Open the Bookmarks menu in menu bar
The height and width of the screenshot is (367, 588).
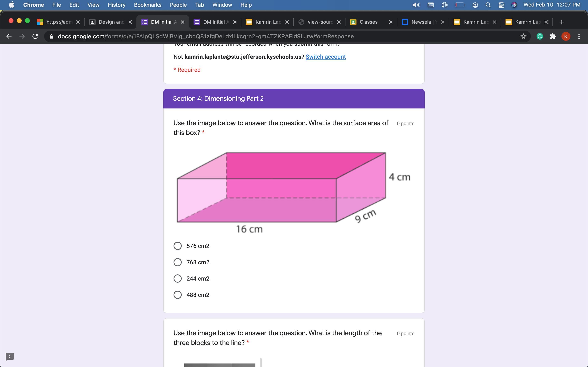click(x=147, y=5)
